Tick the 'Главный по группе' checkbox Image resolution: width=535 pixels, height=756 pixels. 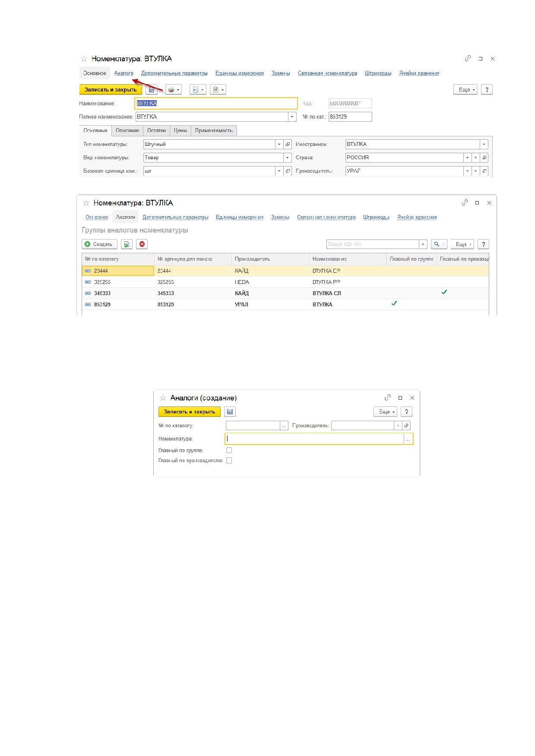(x=229, y=450)
